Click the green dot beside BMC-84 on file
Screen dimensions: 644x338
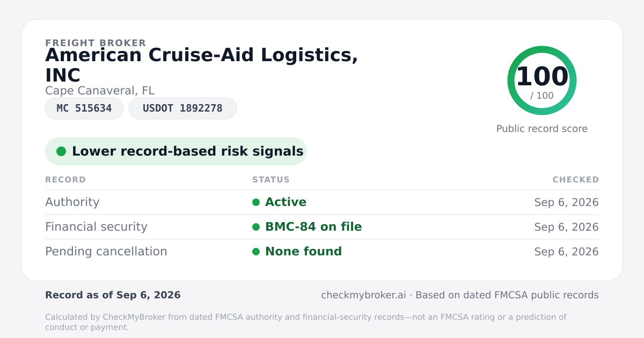(x=256, y=227)
